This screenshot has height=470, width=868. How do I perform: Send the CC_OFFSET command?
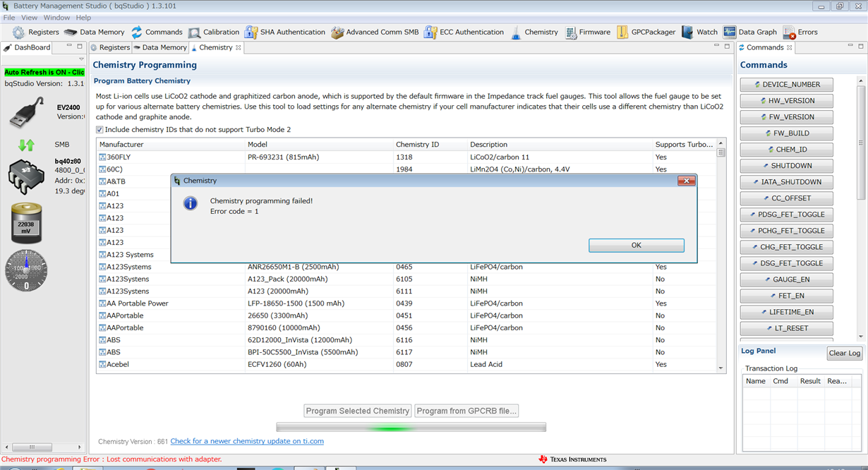point(787,198)
